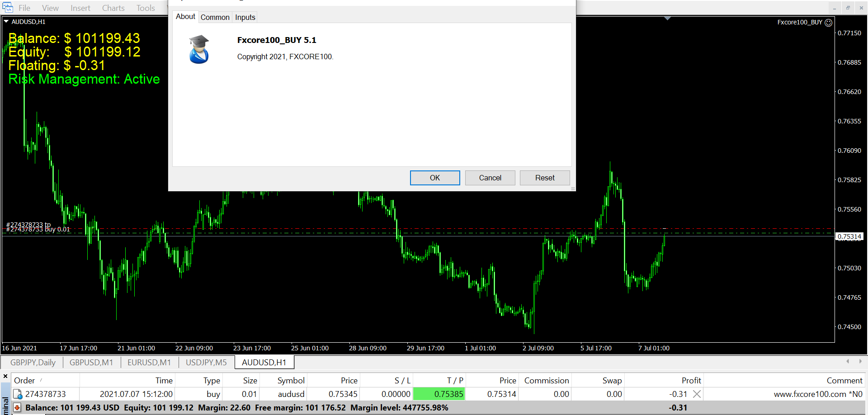Close order 274378733 with the X icon
This screenshot has height=415, width=868.
pos(697,394)
